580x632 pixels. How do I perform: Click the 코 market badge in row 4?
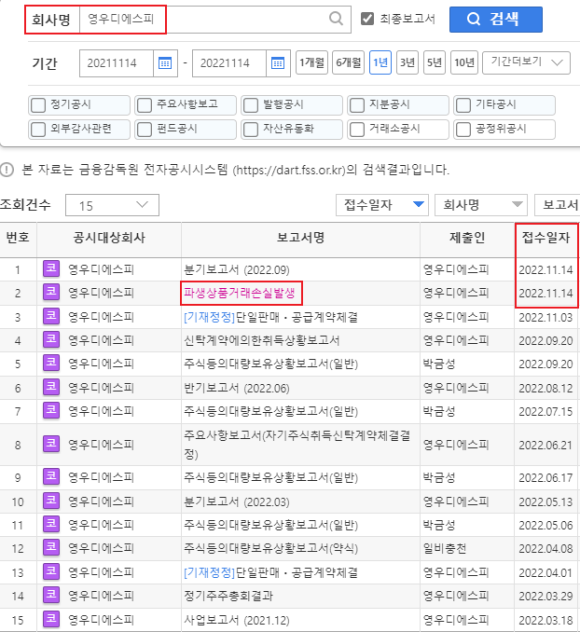tap(51, 340)
